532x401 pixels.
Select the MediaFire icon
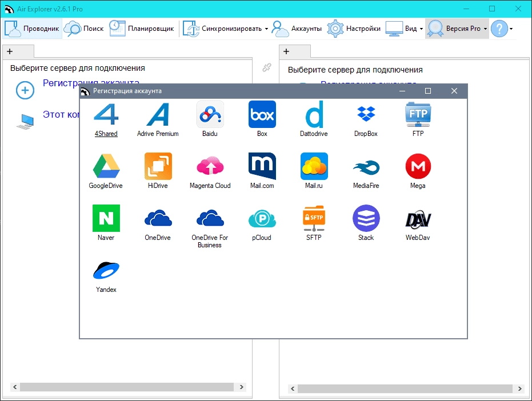click(366, 167)
